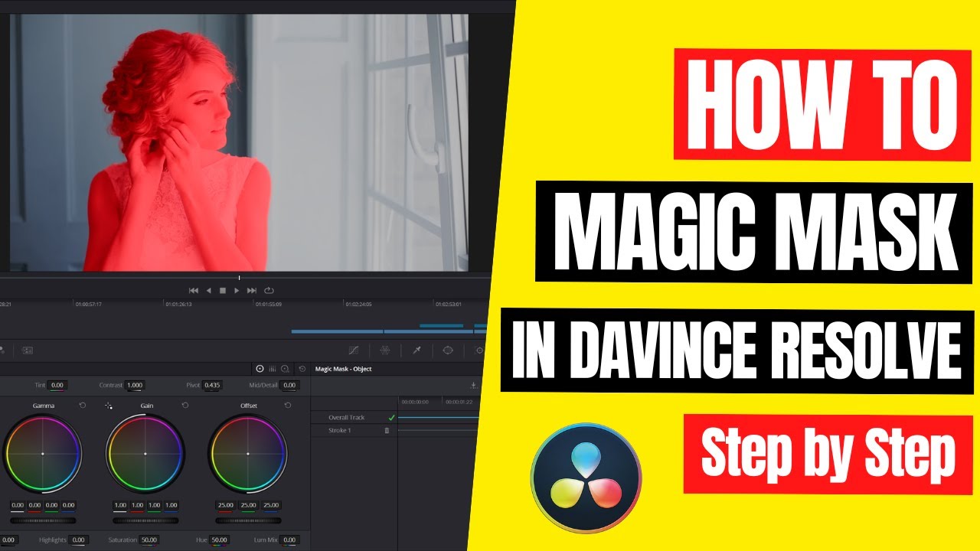Jump to first frame in viewer transport
Viewport: 980px width, 551px height.
194,291
